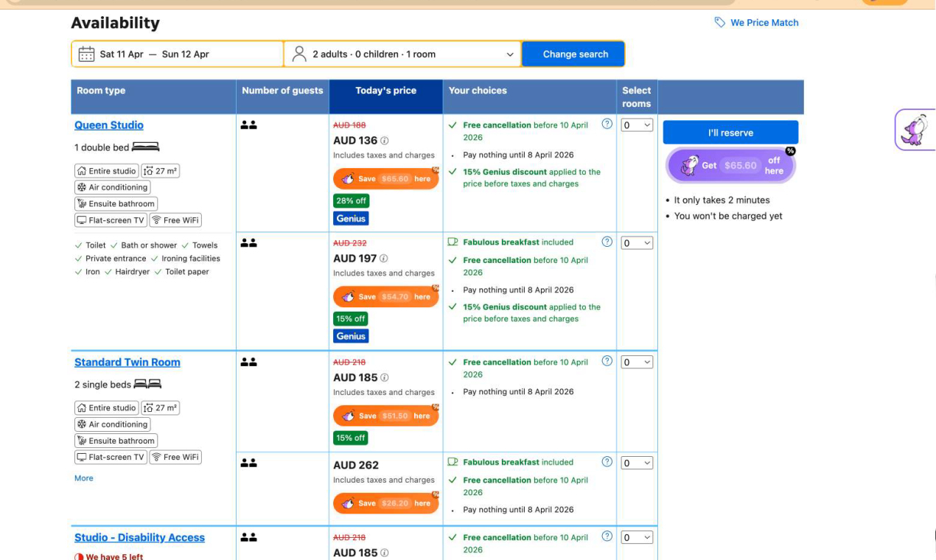
Task: Click the Get $65.60 off here purple banner
Action: (x=730, y=166)
